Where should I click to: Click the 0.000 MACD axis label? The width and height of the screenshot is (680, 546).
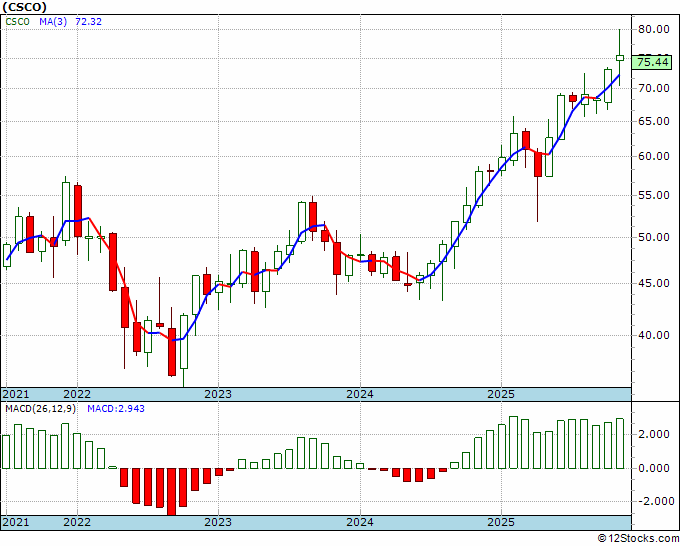tap(655, 468)
